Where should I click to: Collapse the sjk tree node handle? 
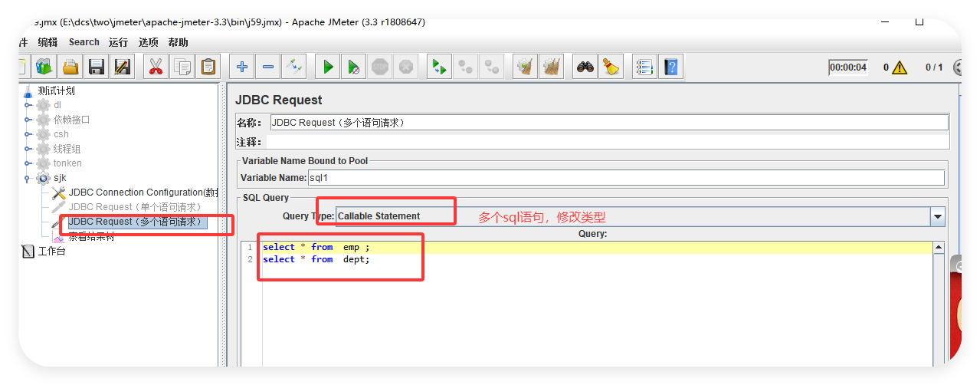click(x=28, y=178)
